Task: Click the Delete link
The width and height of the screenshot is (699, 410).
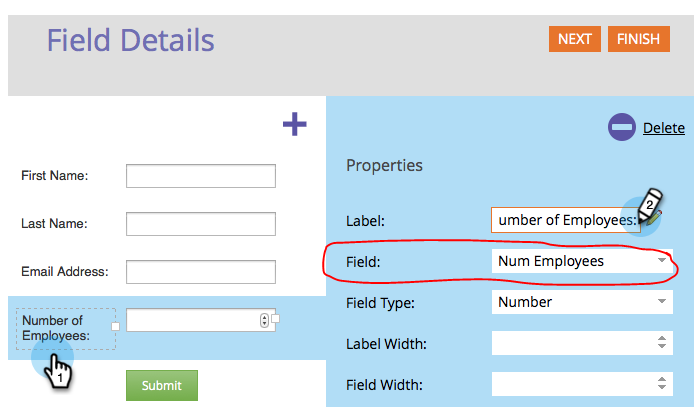Action: (663, 128)
